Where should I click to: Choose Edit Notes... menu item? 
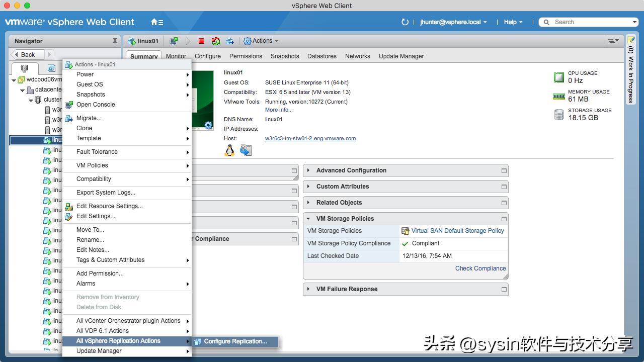point(127,250)
